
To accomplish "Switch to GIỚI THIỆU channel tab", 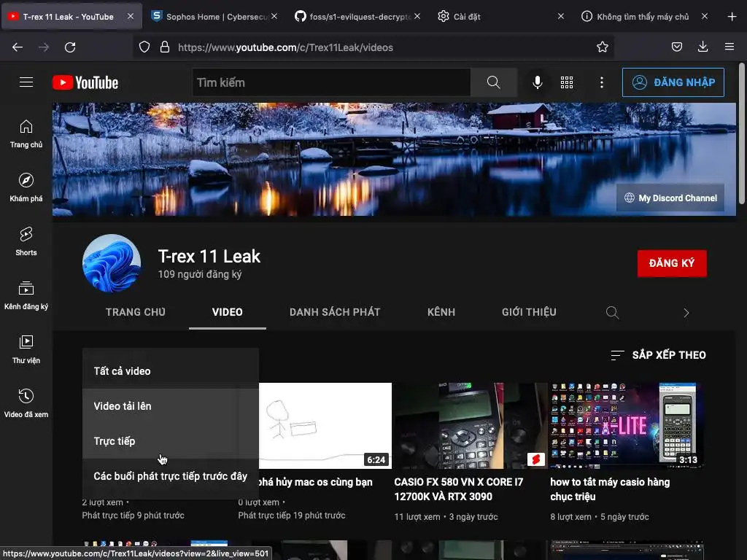I will pos(529,312).
